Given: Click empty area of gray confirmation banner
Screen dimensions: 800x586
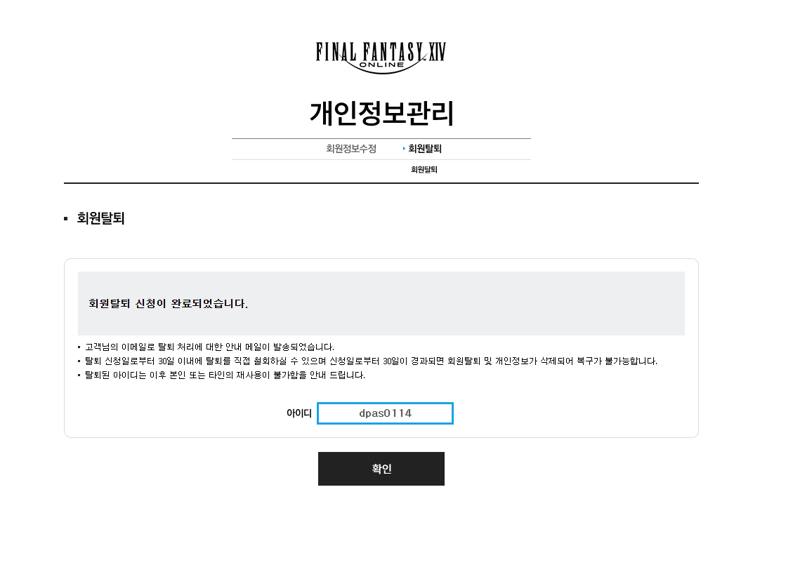Looking at the screenshot, I should 459,303.
